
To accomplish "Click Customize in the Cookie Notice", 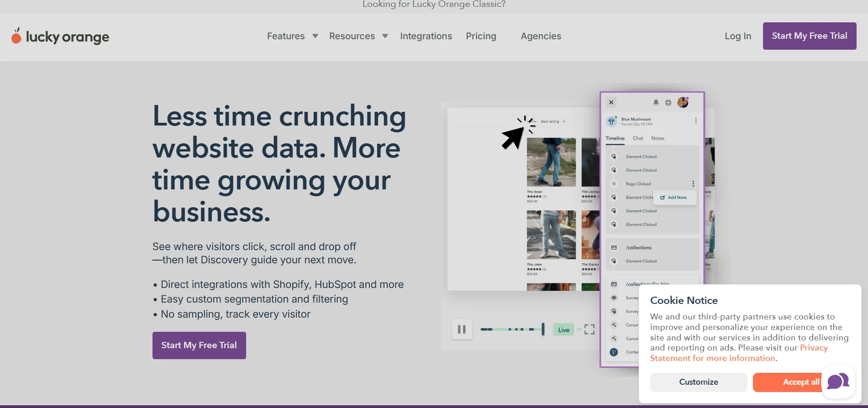I will click(698, 382).
